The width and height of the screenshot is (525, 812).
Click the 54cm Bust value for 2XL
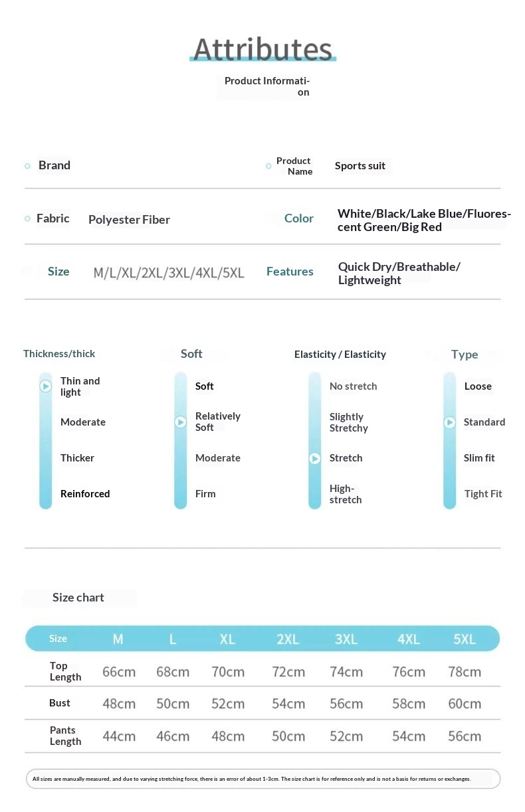click(288, 703)
